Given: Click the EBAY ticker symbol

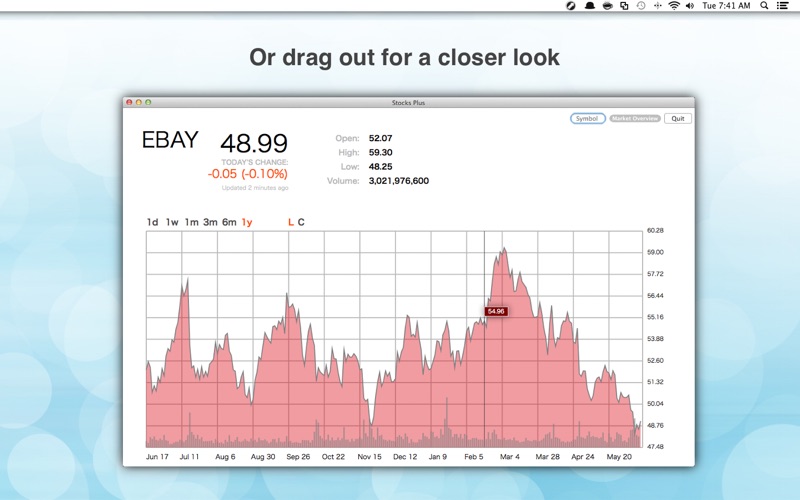Looking at the screenshot, I should (170, 140).
